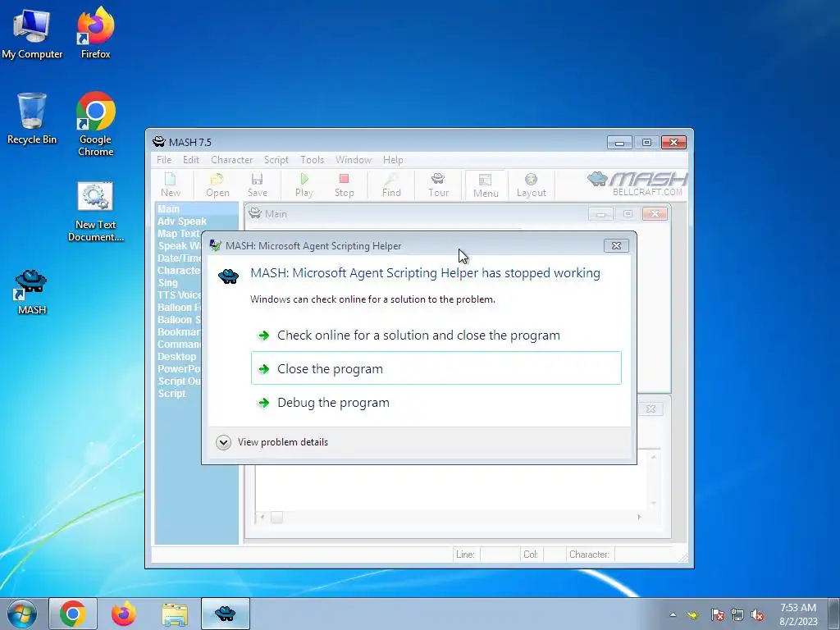This screenshot has width=840, height=630.
Task: Open the Windows Start menu
Action: point(22,614)
